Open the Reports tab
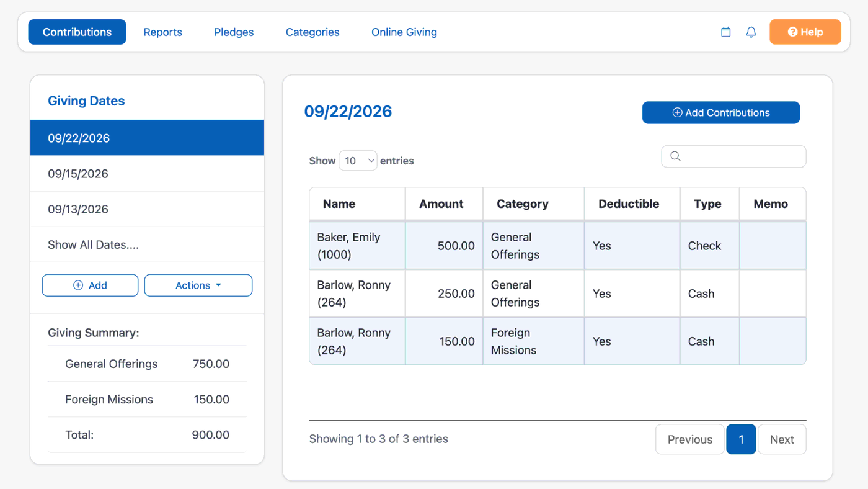Image resolution: width=868 pixels, height=489 pixels. point(163,32)
